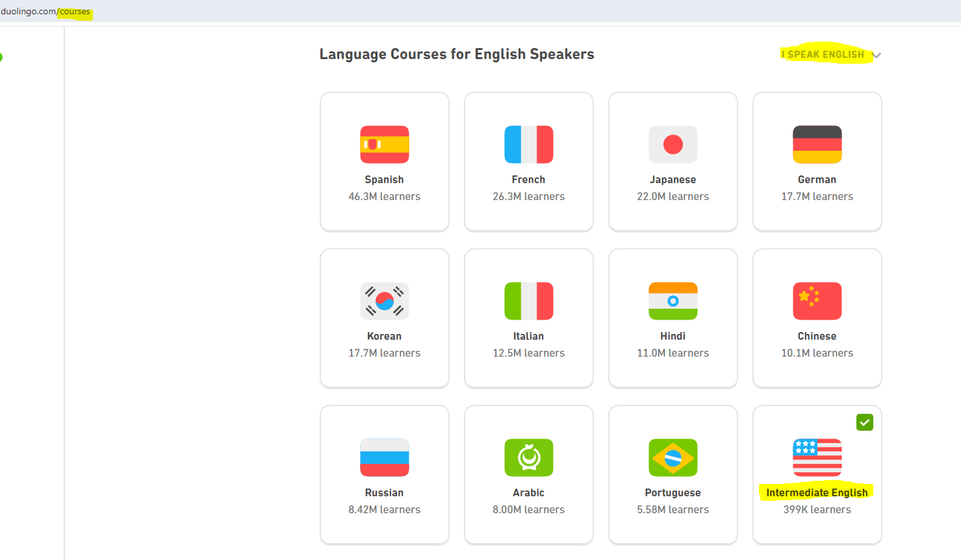The image size is (961, 560).
Task: Click the 46.3M learners text
Action: 385,196
